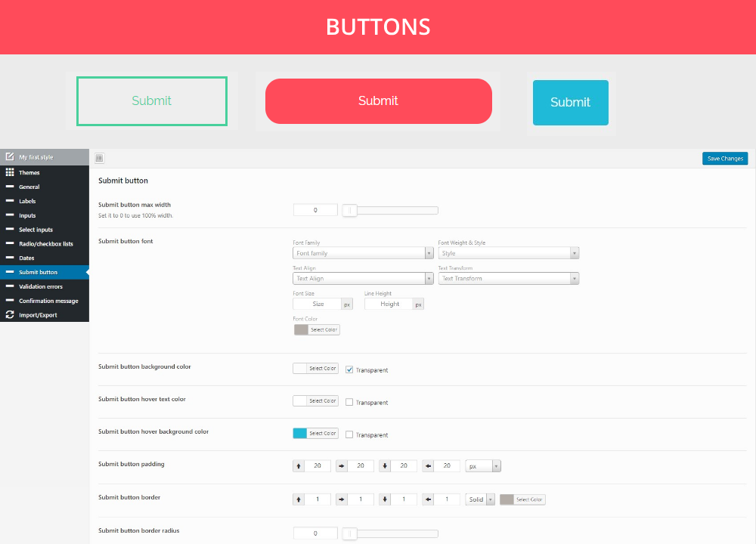Open the border color picker
The width and height of the screenshot is (756, 544).
(x=522, y=499)
